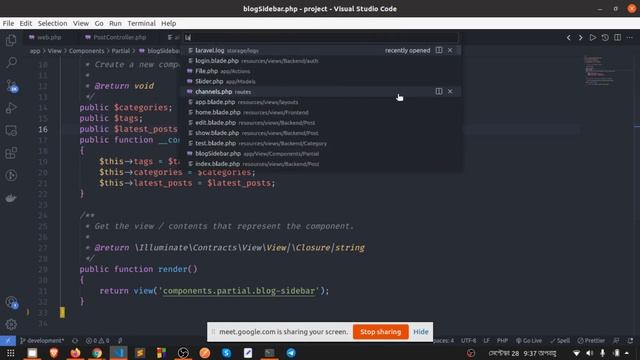Go forward with the right arrow in the editor toolbar
The image size is (640, 360).
pyautogui.click(x=580, y=38)
